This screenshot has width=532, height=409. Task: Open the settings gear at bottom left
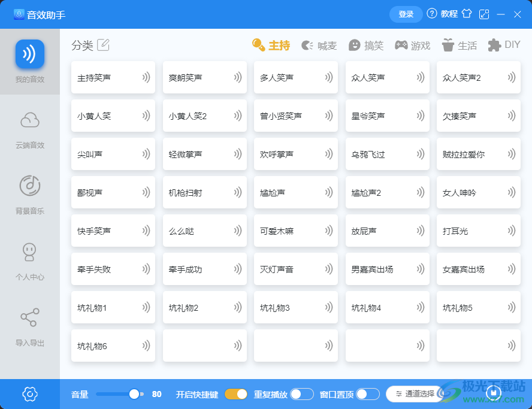coord(29,394)
